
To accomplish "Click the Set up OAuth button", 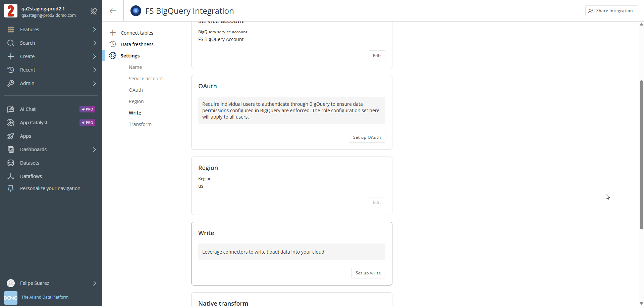I will (x=367, y=137).
